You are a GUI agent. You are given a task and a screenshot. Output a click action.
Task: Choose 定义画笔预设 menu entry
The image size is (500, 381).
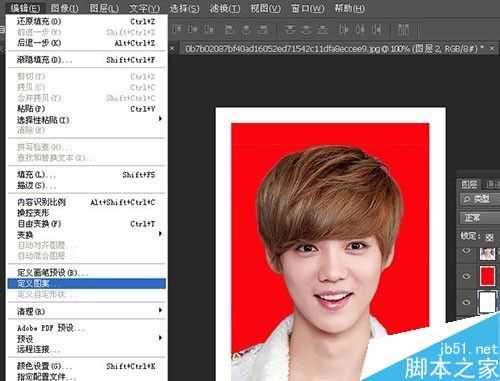(87, 273)
